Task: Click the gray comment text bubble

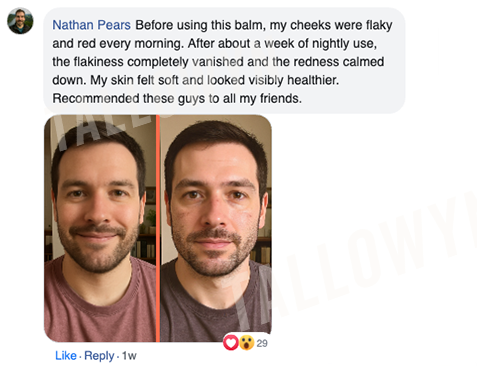Action: [x=224, y=61]
